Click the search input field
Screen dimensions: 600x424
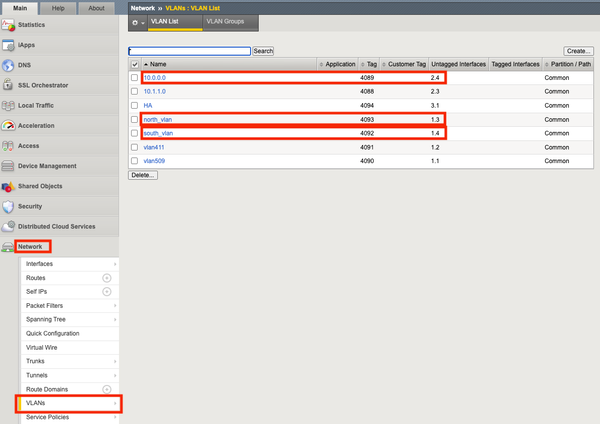pos(189,50)
